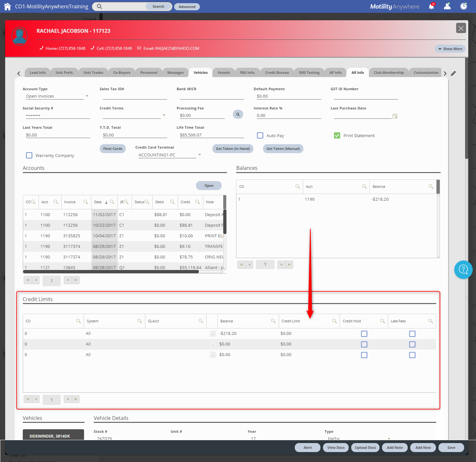Click the Show More button
Viewport: 476px width, 462px height.
click(450, 48)
